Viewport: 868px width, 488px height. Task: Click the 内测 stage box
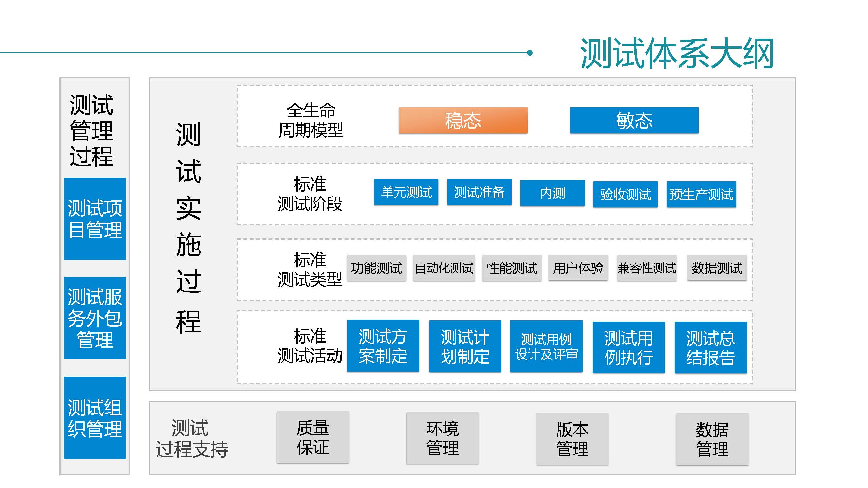point(552,193)
